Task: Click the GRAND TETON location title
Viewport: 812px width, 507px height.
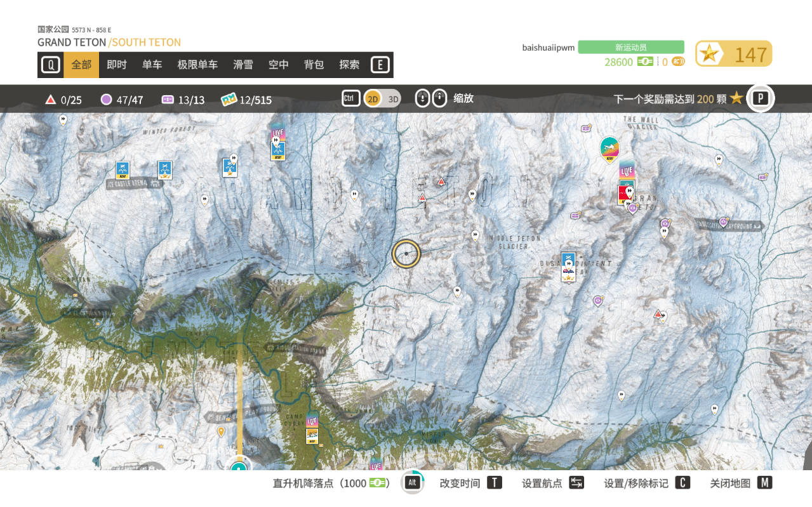Action: [72, 43]
